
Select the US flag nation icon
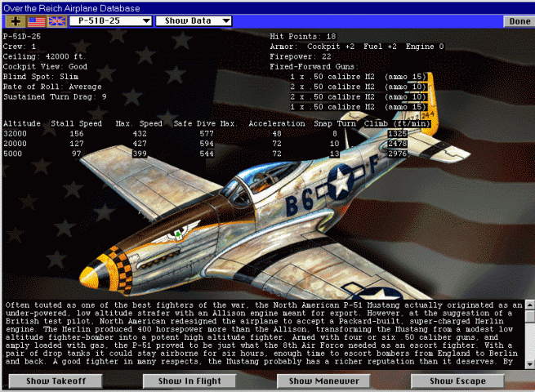[37, 21]
